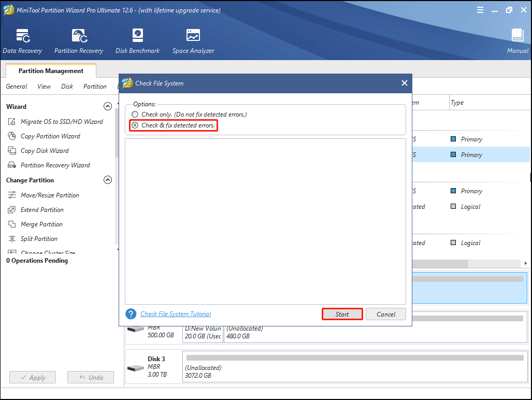The image size is (532, 400).
Task: Open the Space Analyzer tool
Action: click(x=193, y=41)
